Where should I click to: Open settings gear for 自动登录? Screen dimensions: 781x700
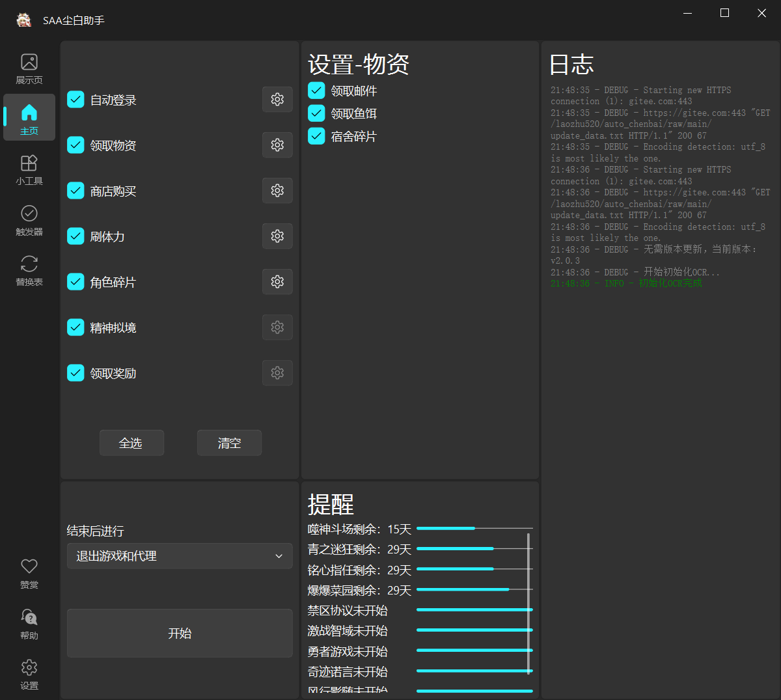pos(277,99)
